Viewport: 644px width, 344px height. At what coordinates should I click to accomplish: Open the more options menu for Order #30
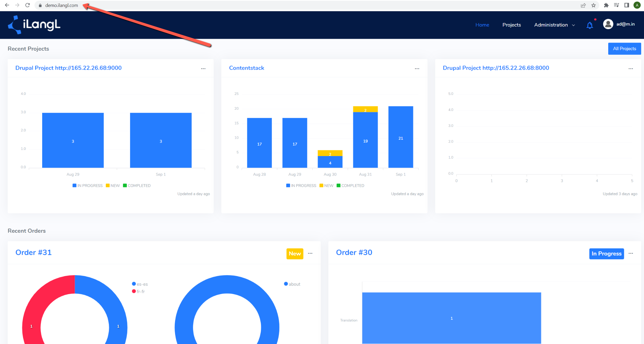(631, 253)
